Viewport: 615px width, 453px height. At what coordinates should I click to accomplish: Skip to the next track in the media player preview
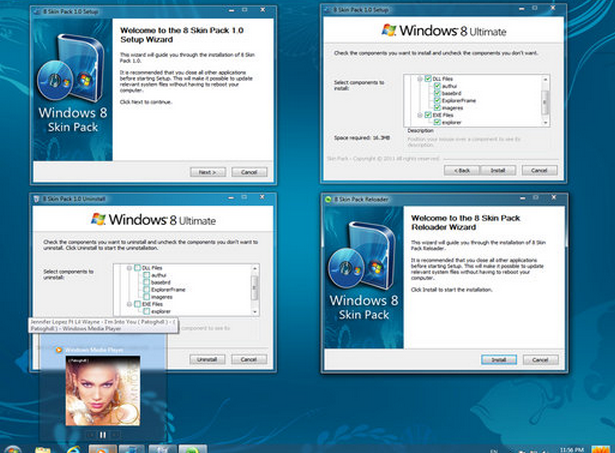point(115,435)
